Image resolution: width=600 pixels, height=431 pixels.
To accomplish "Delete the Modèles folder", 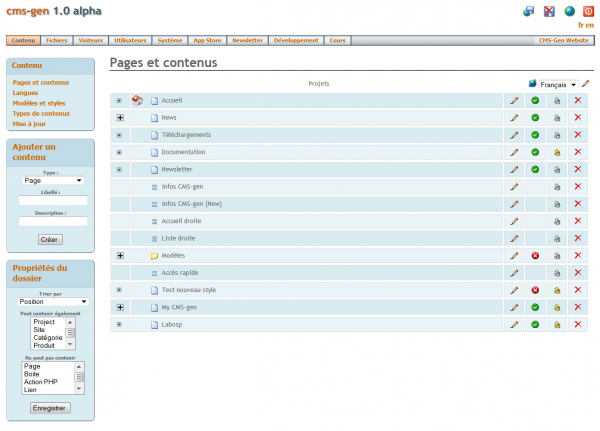I will (x=578, y=255).
